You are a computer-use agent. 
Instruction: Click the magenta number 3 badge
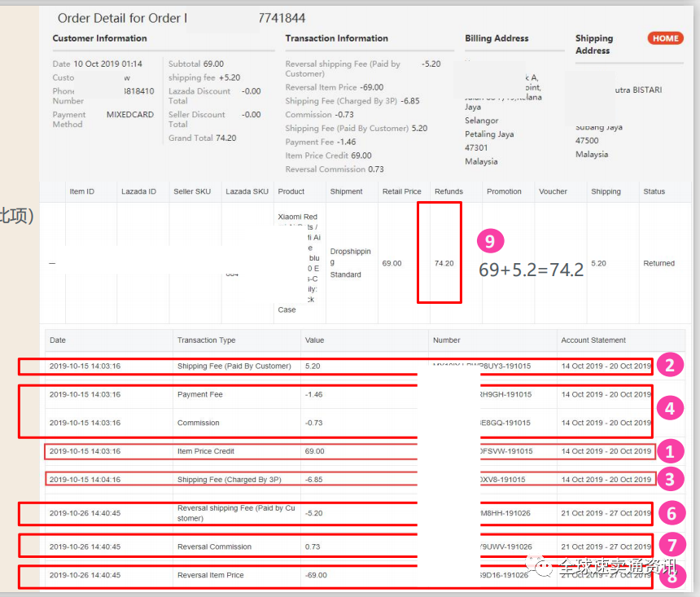(669, 479)
